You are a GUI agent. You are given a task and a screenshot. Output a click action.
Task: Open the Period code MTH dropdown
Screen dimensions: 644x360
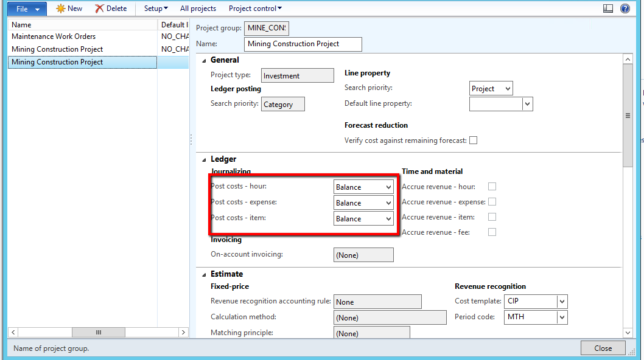[x=562, y=317]
